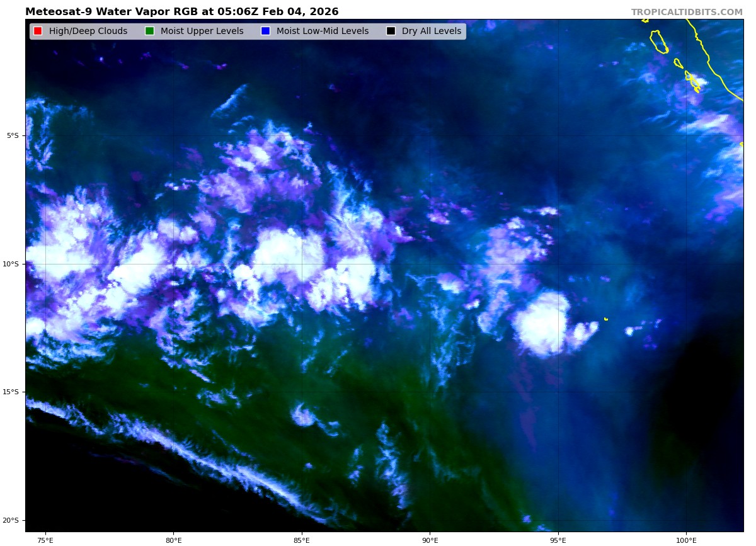Click the 5°S latitude axis label
Image resolution: width=756 pixels, height=546 pixels.
13,135
